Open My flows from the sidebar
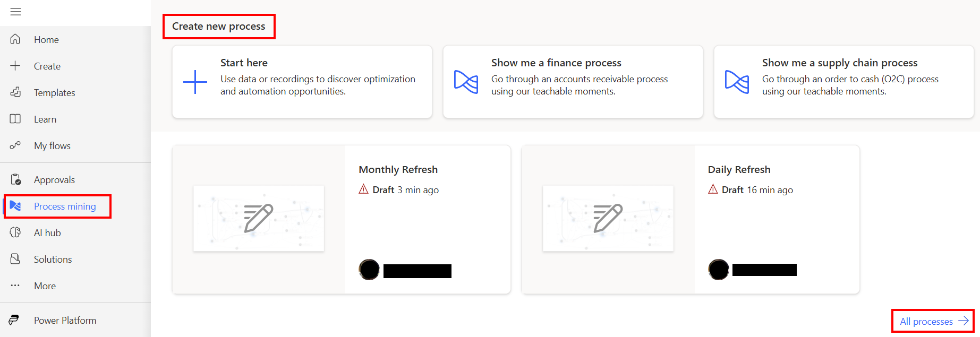Viewport: 980px width, 337px height. click(52, 145)
